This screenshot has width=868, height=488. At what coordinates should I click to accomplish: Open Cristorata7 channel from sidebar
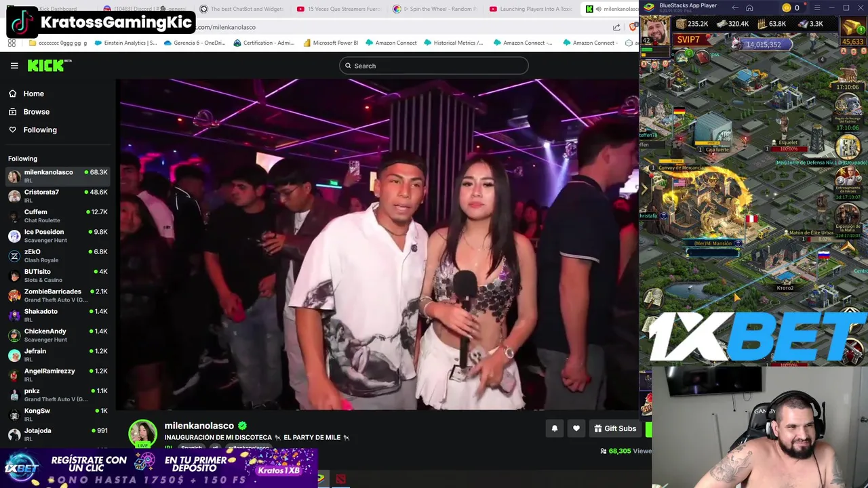[x=58, y=196]
